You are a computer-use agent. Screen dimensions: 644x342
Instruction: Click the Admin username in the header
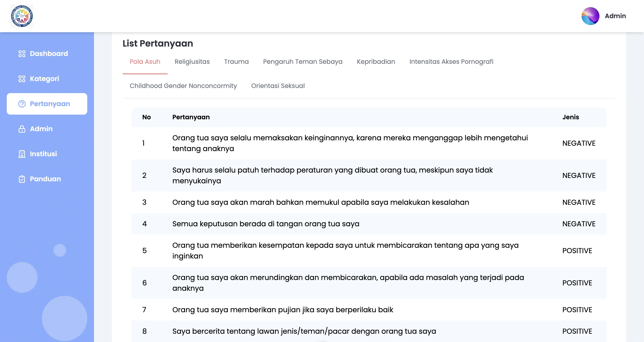[615, 16]
